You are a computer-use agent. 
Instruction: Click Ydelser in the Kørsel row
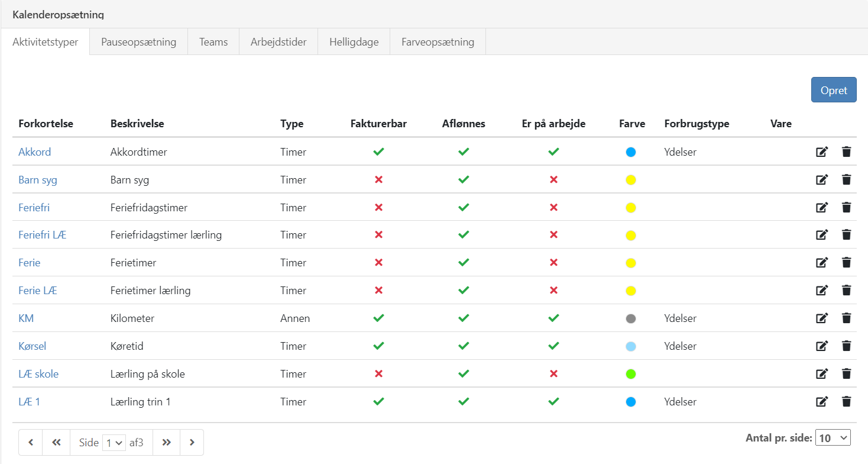tap(681, 346)
